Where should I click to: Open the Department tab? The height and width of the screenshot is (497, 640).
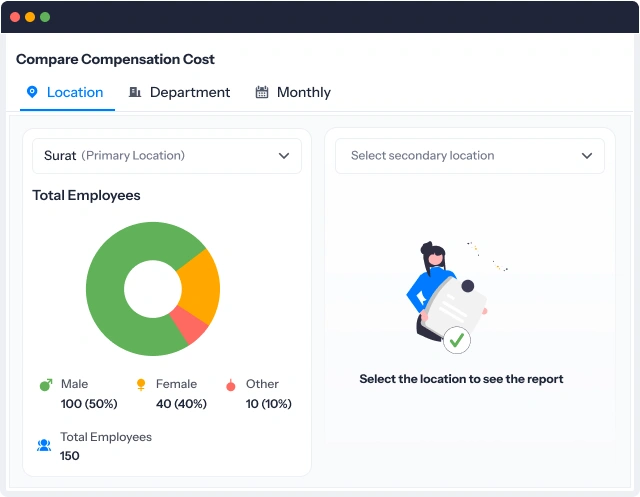180,93
